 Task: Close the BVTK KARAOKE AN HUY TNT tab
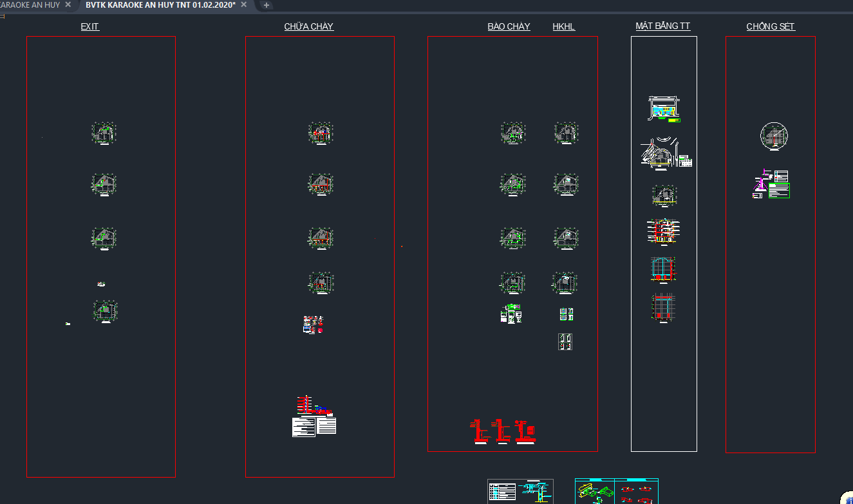point(245,5)
